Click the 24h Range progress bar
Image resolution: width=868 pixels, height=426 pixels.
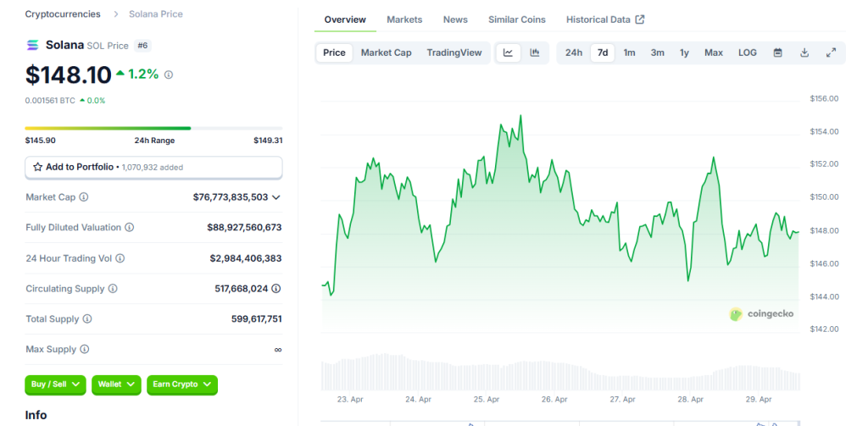(154, 129)
